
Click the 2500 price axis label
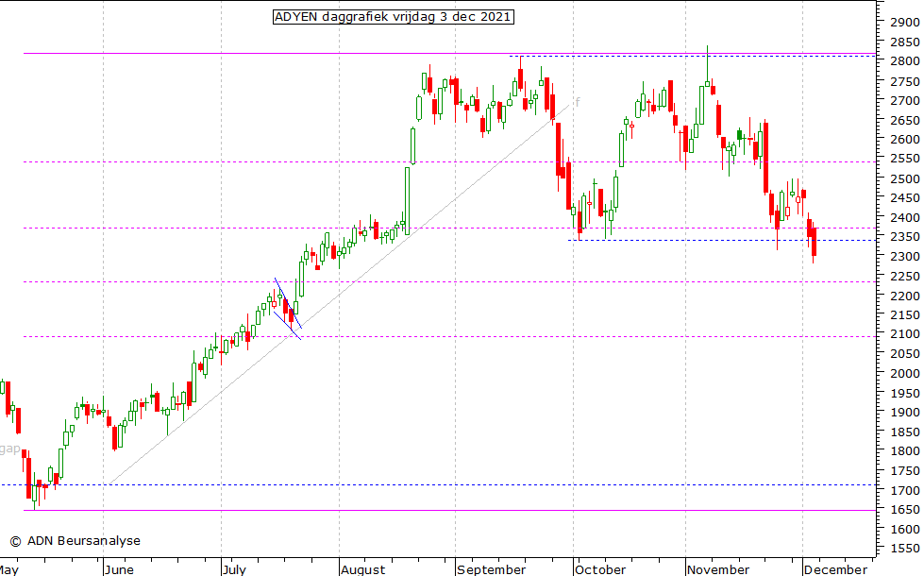coord(905,178)
